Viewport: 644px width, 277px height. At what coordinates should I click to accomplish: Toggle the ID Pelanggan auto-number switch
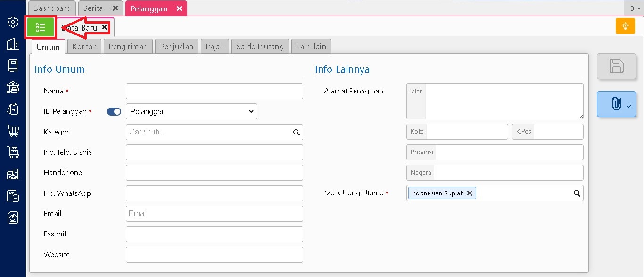click(x=114, y=112)
